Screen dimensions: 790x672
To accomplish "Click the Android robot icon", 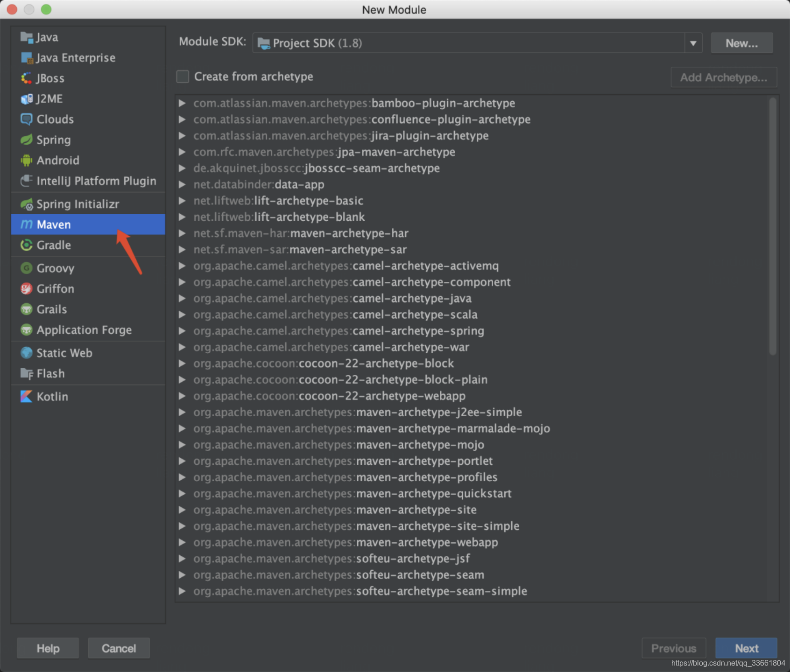I will coord(27,161).
